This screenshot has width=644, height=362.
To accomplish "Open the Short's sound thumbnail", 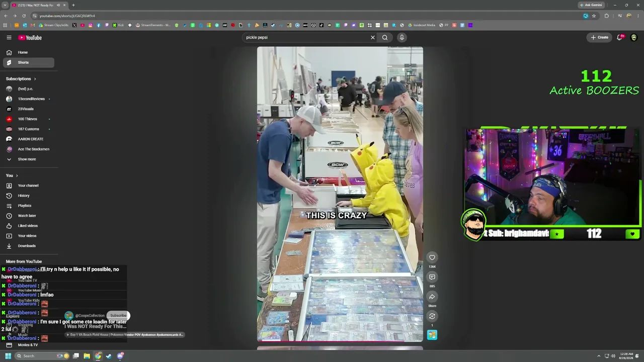I will (432, 335).
